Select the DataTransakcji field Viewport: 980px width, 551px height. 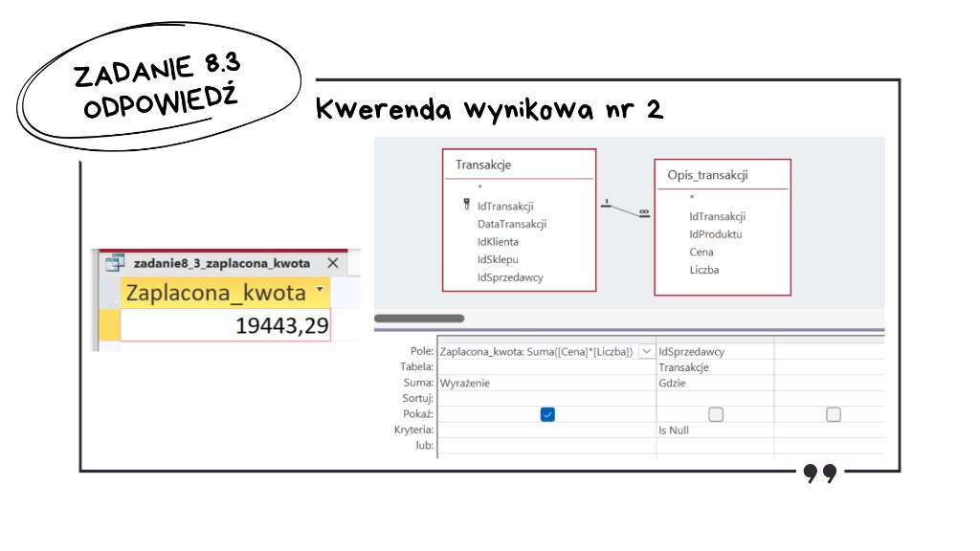[512, 224]
